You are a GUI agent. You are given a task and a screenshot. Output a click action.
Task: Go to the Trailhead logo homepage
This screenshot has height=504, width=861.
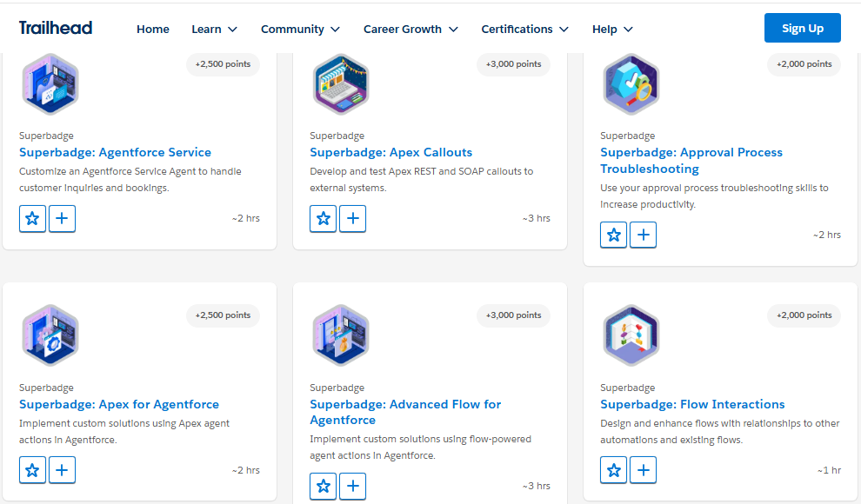coord(56,28)
